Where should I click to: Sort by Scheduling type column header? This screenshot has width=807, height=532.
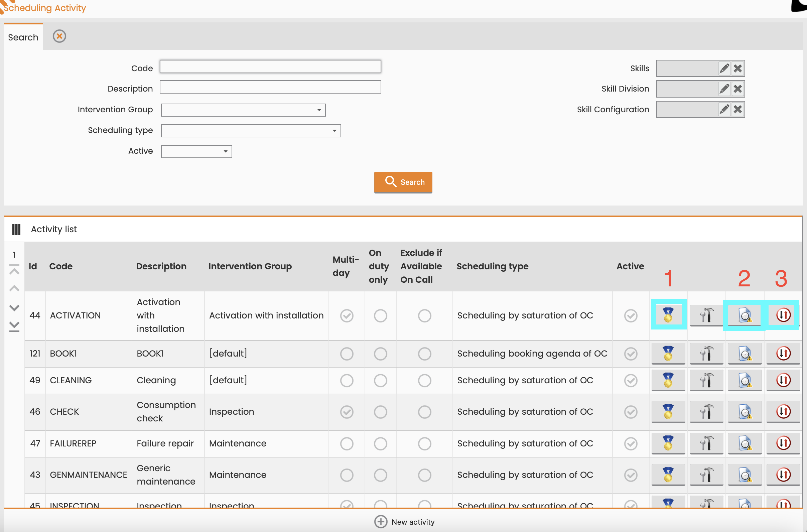[x=492, y=266]
